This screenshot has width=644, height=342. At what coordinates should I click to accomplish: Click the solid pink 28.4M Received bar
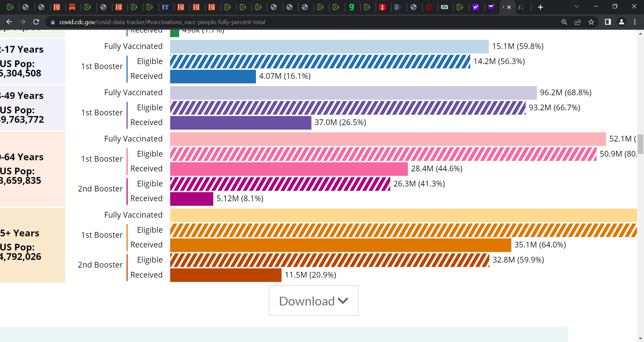pyautogui.click(x=289, y=169)
